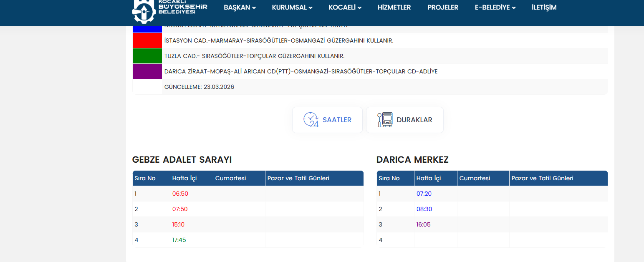644x262 pixels.
Task: Click the 15:10 departure time
Action: [178, 224]
